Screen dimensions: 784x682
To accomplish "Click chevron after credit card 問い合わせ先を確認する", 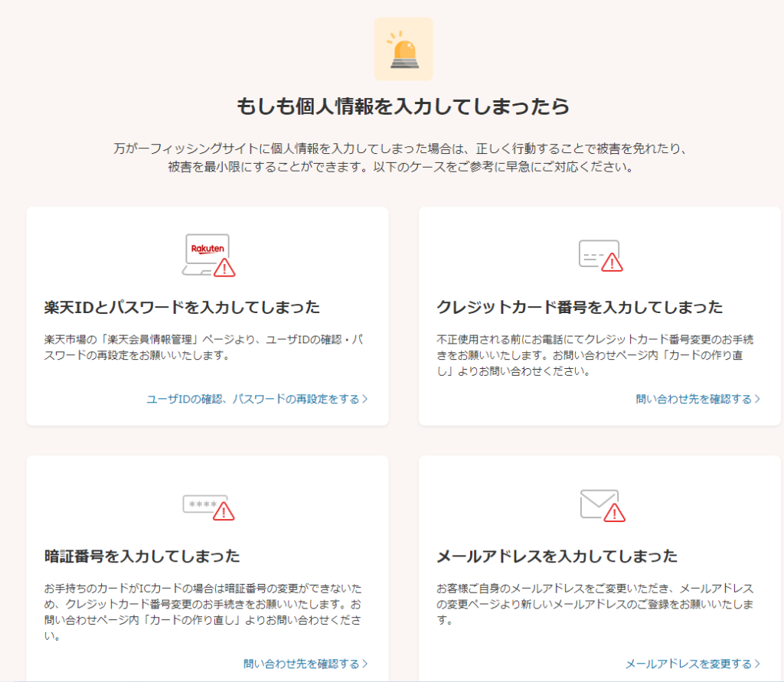I will coord(757,399).
